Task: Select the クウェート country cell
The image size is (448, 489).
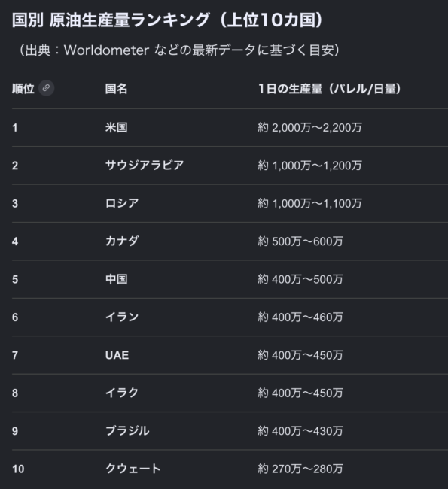Action: 133,469
